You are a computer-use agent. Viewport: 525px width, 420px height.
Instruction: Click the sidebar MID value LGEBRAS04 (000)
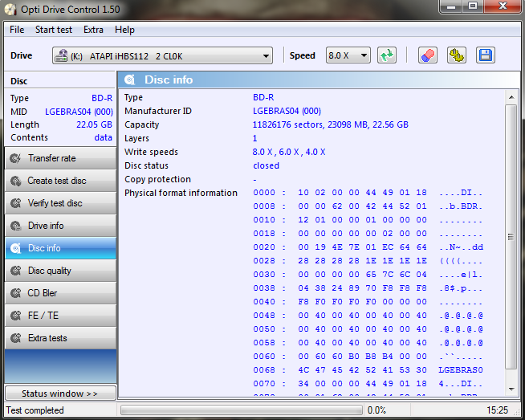coord(79,112)
